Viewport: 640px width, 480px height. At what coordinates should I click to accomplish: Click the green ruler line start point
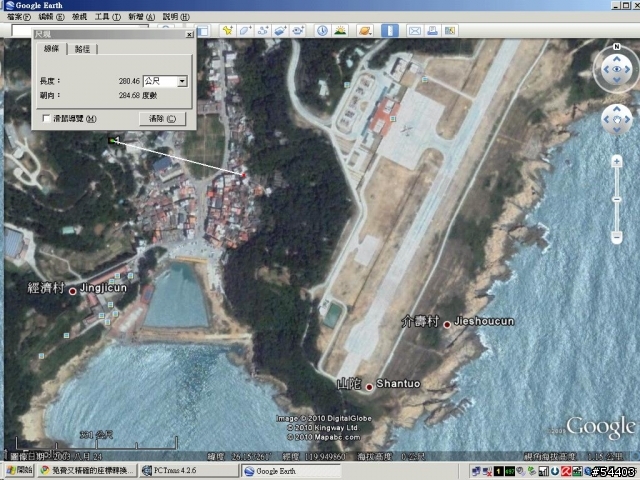point(111,140)
